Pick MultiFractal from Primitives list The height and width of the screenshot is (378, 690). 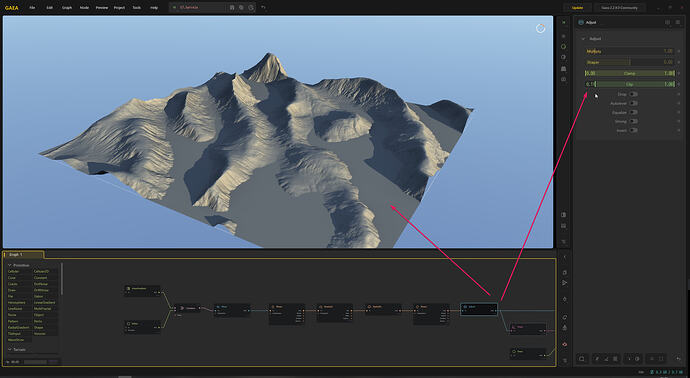click(x=42, y=309)
